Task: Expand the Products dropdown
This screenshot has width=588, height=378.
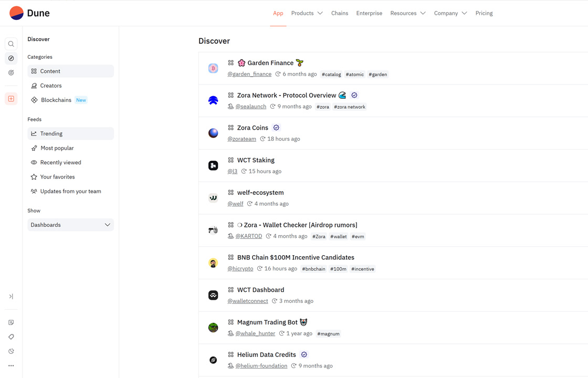Action: click(307, 13)
